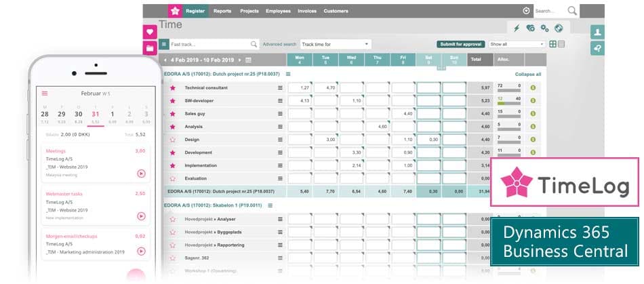
Task: Start timer on Morgen-email/checkups card in phone
Action: click(x=141, y=251)
